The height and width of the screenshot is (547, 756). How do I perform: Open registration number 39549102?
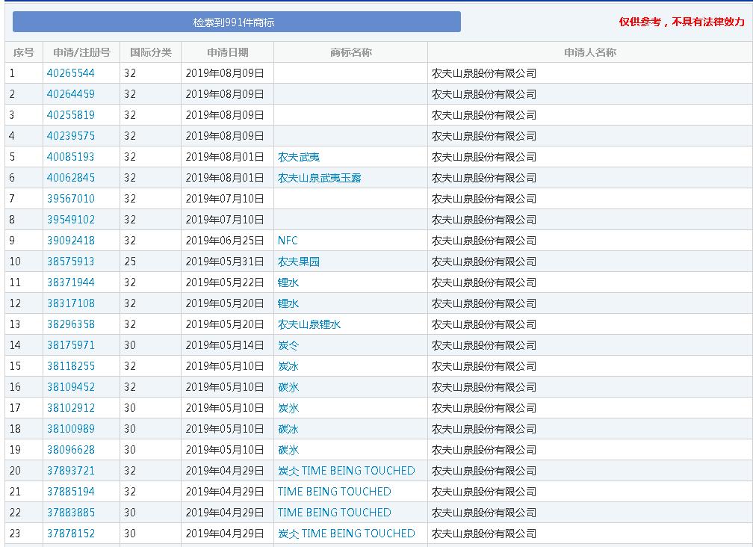click(71, 220)
